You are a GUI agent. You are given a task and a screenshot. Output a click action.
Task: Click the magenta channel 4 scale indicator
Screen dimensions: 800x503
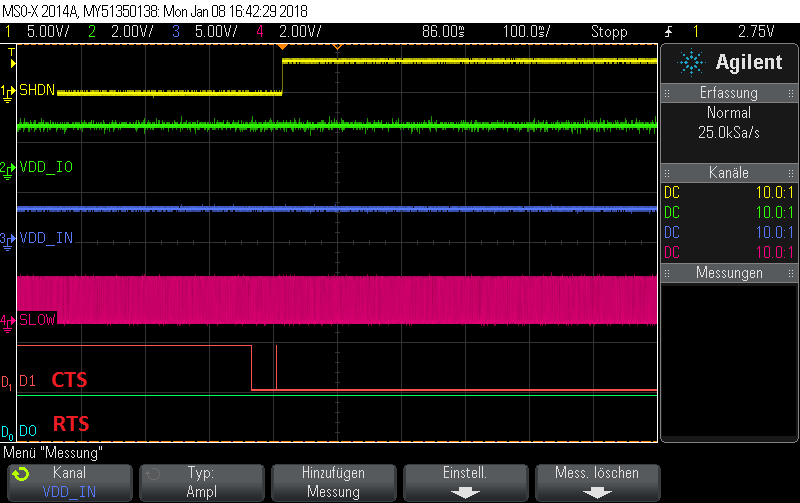(x=289, y=32)
